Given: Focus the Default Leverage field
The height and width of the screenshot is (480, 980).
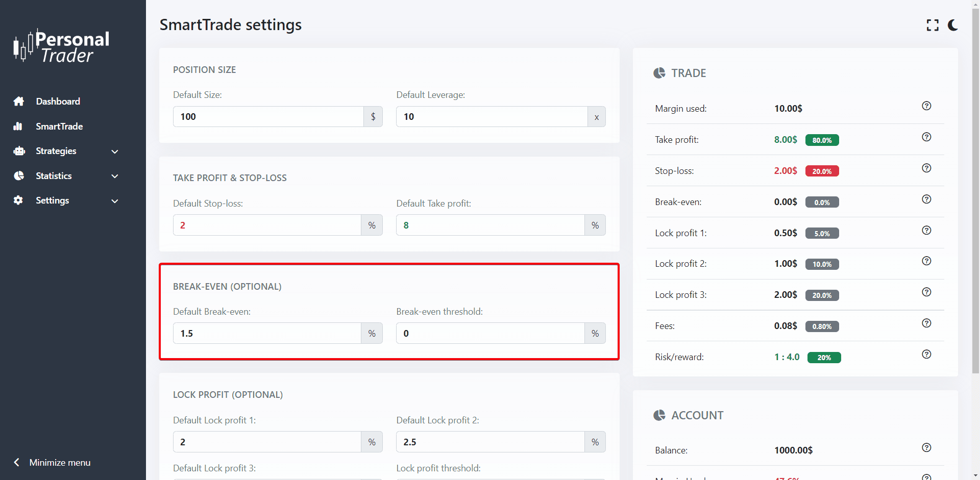Looking at the screenshot, I should 491,117.
